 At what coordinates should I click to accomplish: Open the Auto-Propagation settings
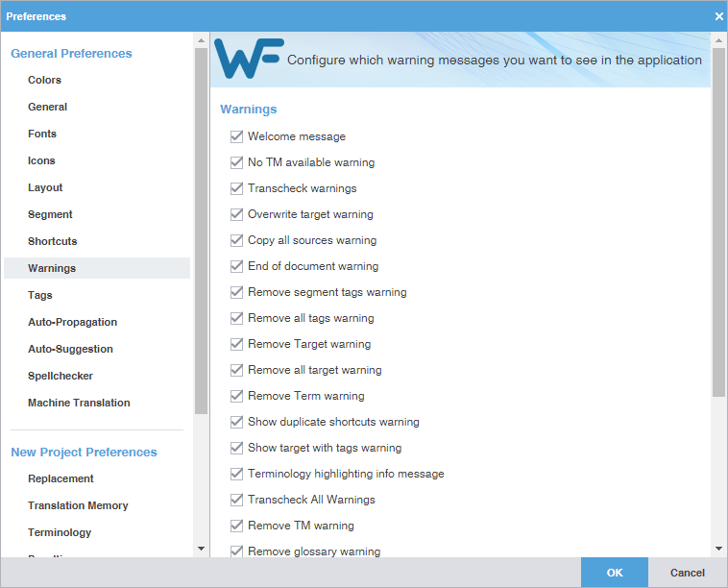(x=72, y=322)
